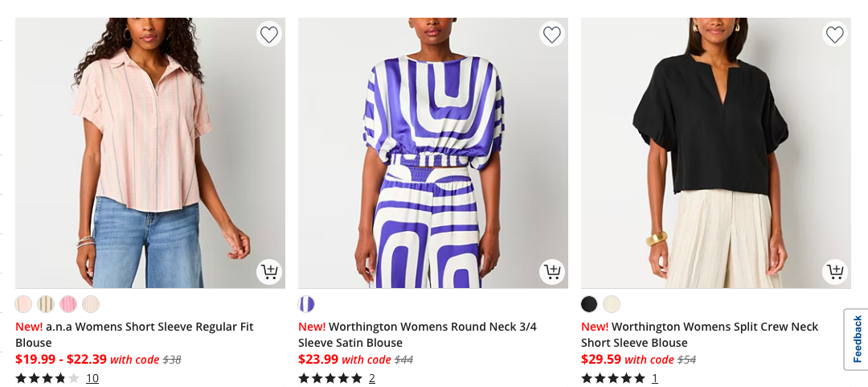The image size is (868, 387).
Task: Select the purple and white striped swatch
Action: (306, 304)
